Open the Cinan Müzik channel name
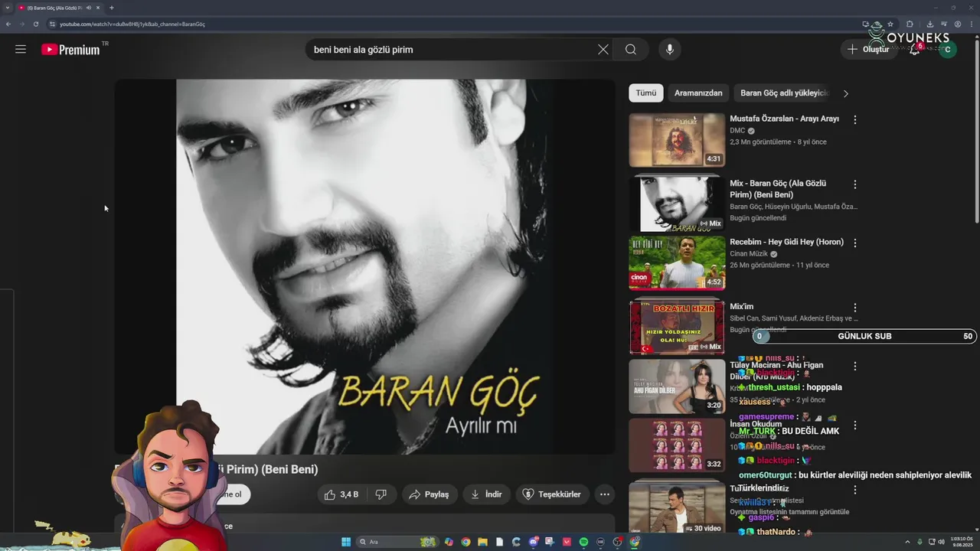Viewport: 980px width, 551px height. [748, 254]
